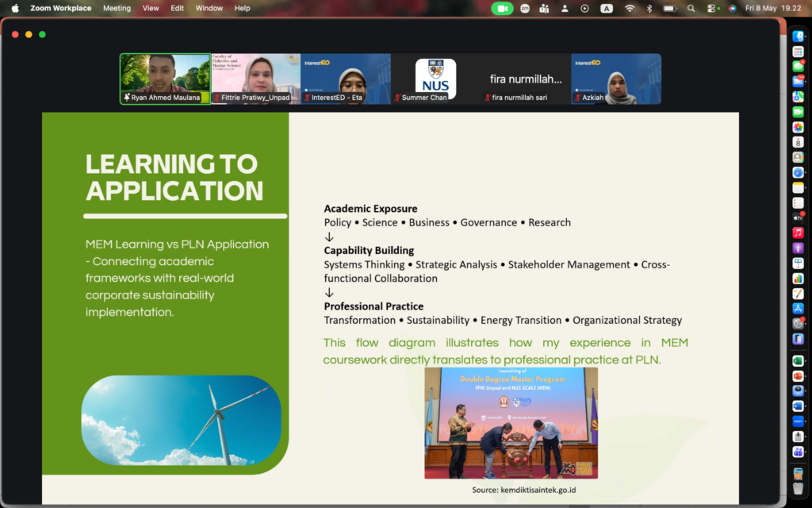
Task: Open the keyboard input source menu
Action: [607, 8]
